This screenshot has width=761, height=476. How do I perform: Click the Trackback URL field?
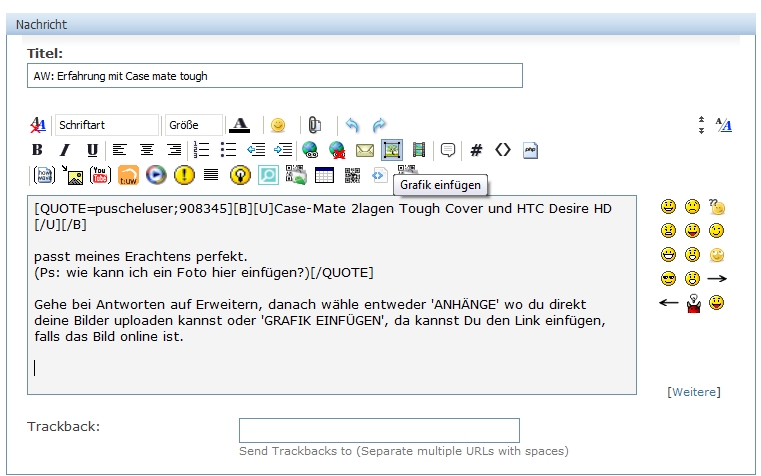point(379,430)
